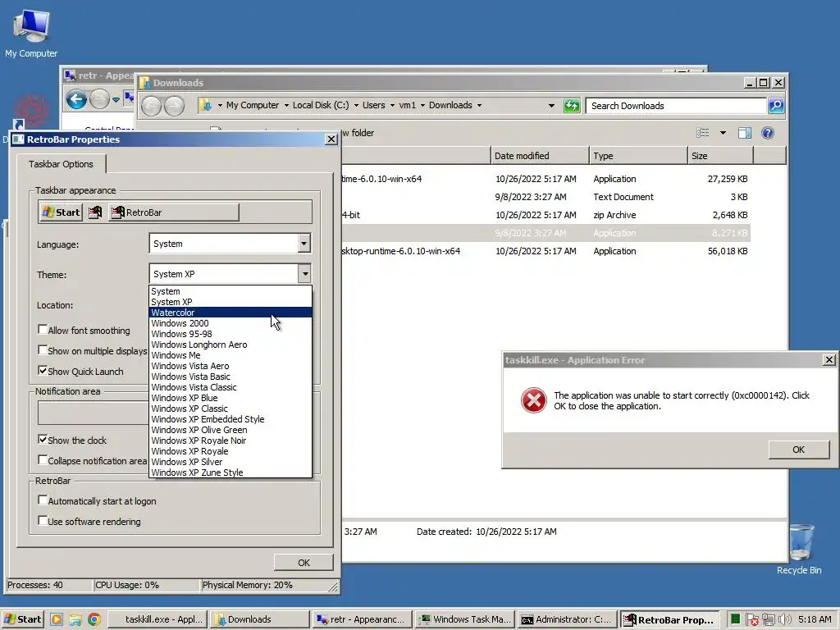Screen dimensions: 840x630
Task: Click the Theme combo box arrow
Action: pos(304,274)
